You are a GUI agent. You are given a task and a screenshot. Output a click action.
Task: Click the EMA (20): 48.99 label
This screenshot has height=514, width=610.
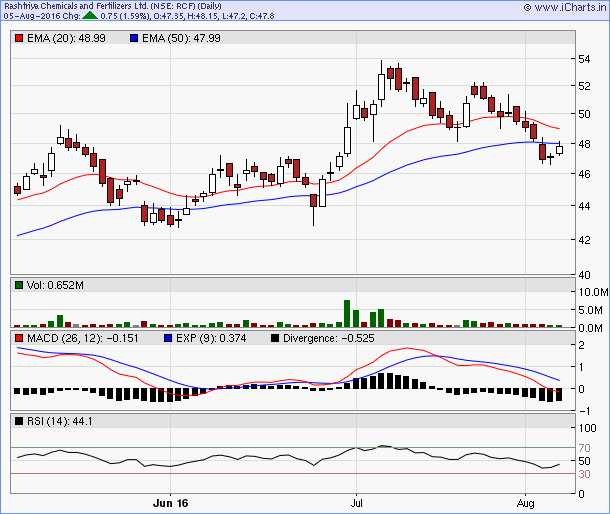point(66,38)
